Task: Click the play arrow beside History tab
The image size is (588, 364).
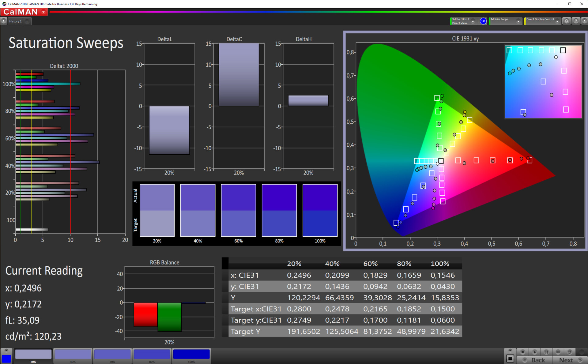Action: pos(4,21)
